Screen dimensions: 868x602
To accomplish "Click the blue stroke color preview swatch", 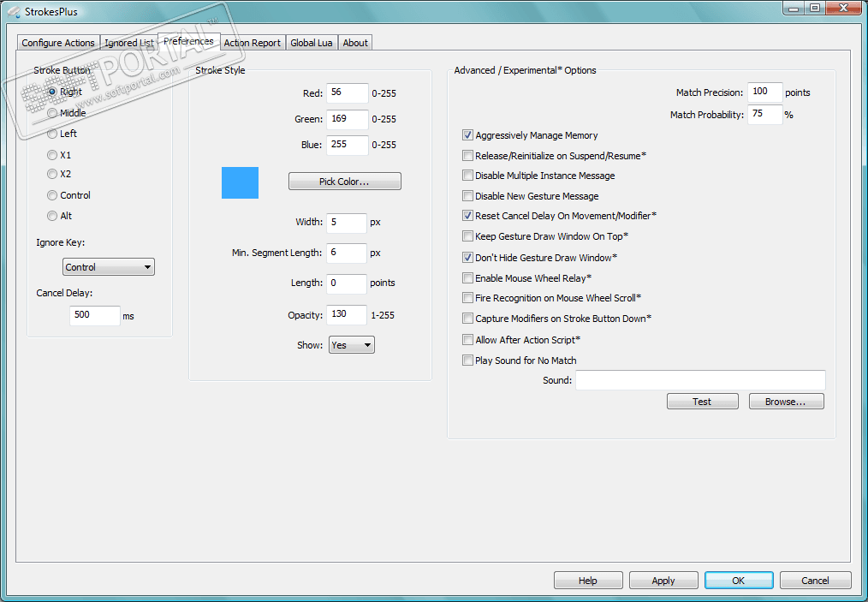I will click(x=240, y=182).
